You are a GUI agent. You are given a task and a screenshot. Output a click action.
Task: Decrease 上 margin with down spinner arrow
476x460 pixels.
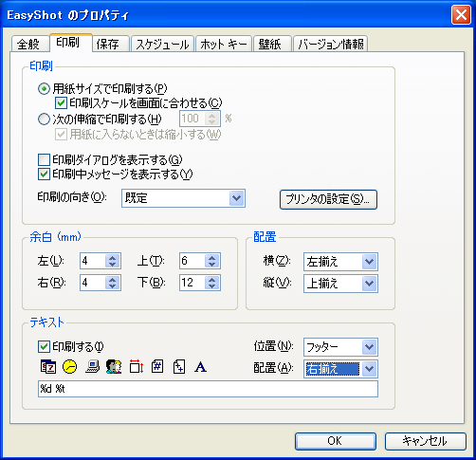click(211, 265)
